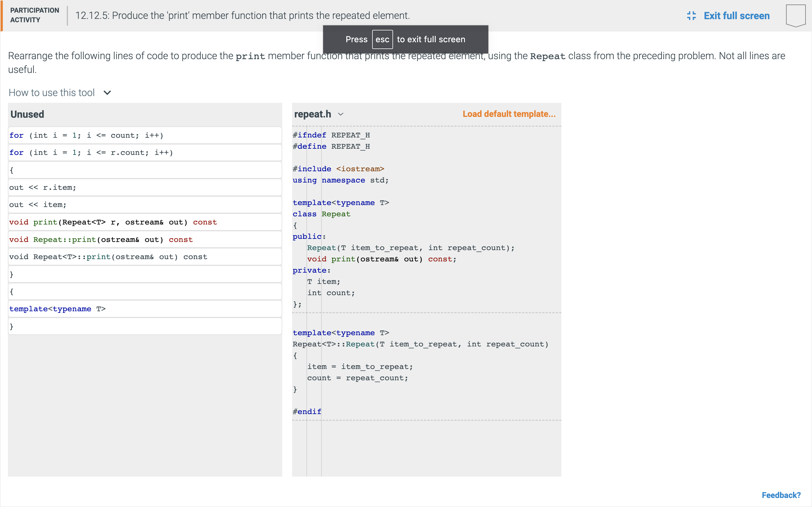This screenshot has height=507, width=812.
Task: Expand the 'How to use this tool' chevron
Action: point(107,93)
